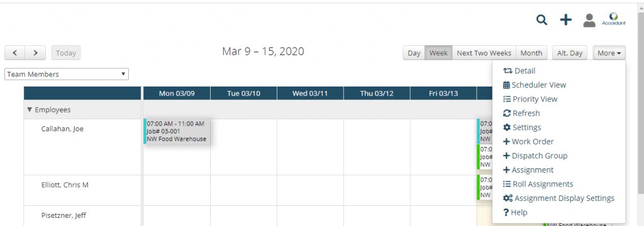
Task: Open the user profile icon
Action: pyautogui.click(x=589, y=20)
